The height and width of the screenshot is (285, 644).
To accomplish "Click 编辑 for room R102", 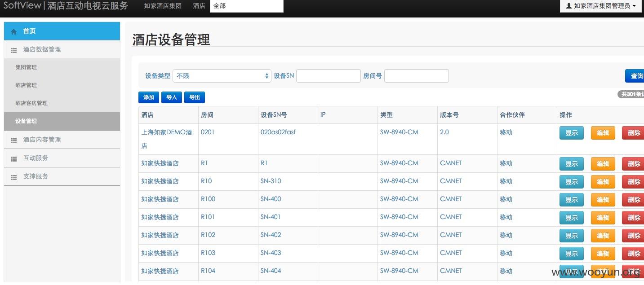I will coord(603,236).
